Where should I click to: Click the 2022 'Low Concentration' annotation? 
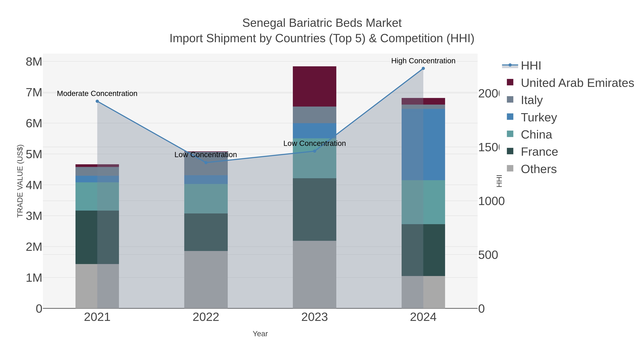[206, 155]
